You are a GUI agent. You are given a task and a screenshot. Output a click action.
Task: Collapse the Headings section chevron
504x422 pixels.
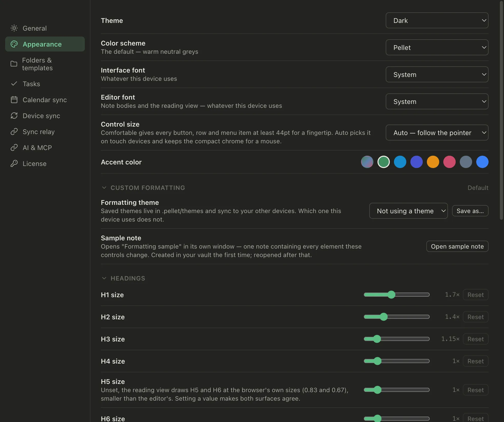coord(104,278)
